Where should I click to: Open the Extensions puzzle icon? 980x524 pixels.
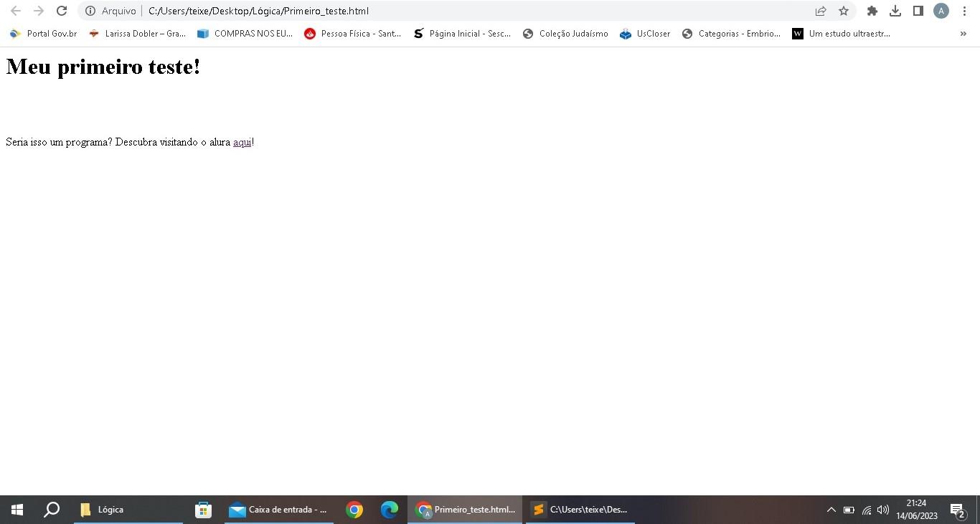872,11
